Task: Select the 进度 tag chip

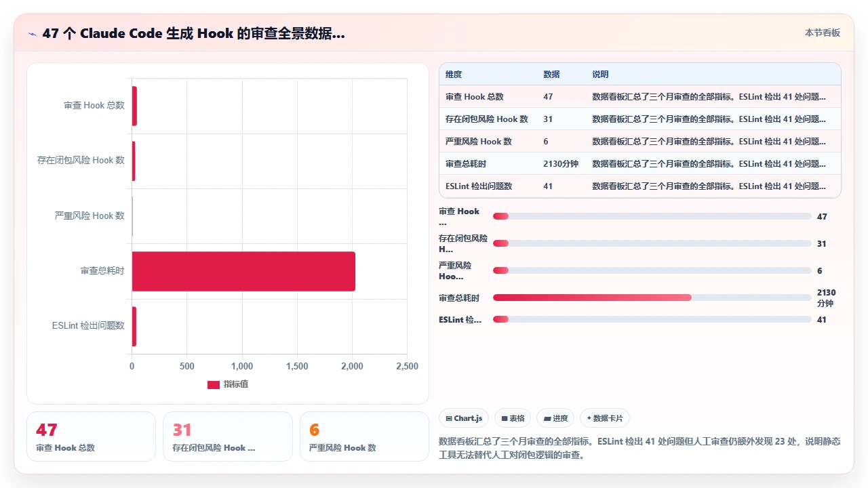Action: point(555,418)
